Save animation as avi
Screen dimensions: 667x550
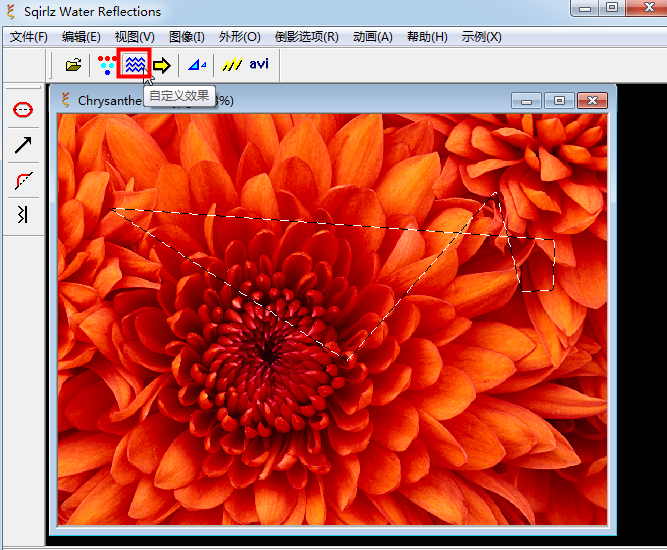[x=259, y=64]
